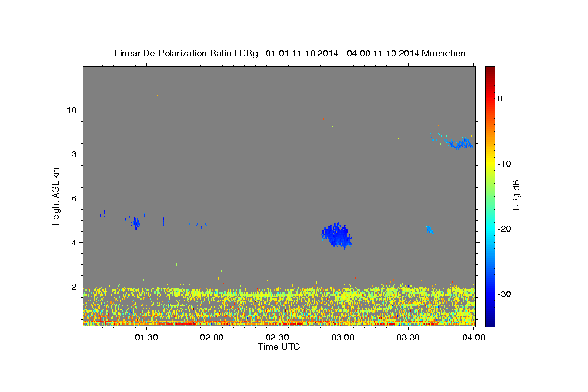The height and width of the screenshot is (392, 588).
Task: Pick the dark red top of the colorbar
Action: [490, 70]
